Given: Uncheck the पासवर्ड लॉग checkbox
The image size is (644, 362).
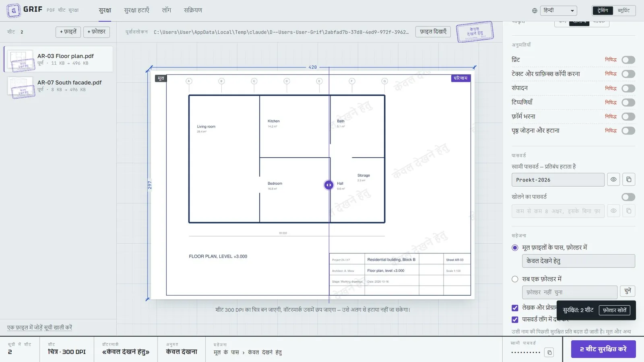Looking at the screenshot, I should tap(515, 319).
